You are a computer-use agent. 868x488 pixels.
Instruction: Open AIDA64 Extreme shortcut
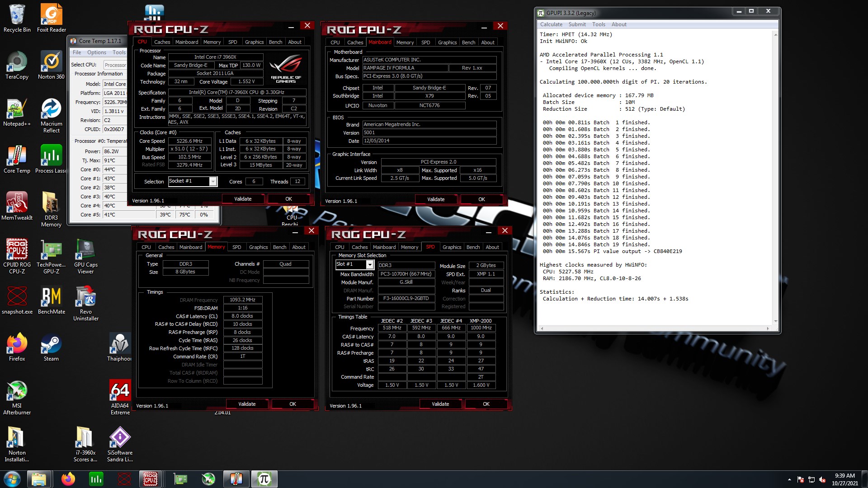click(x=120, y=397)
